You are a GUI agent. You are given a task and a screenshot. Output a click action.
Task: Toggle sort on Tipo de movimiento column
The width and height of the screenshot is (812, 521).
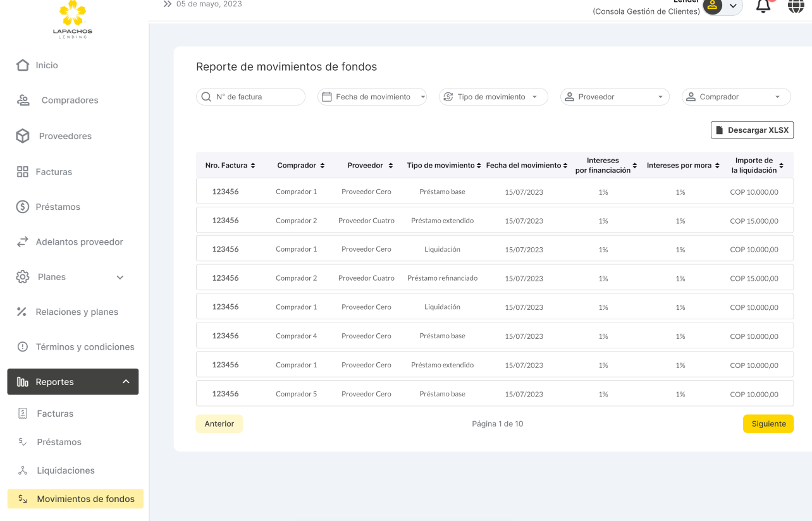pos(479,166)
